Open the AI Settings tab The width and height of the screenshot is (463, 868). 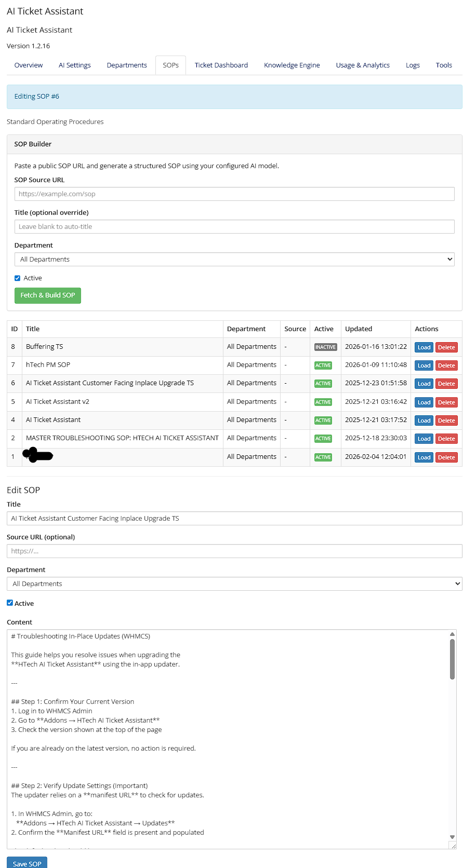click(x=74, y=65)
